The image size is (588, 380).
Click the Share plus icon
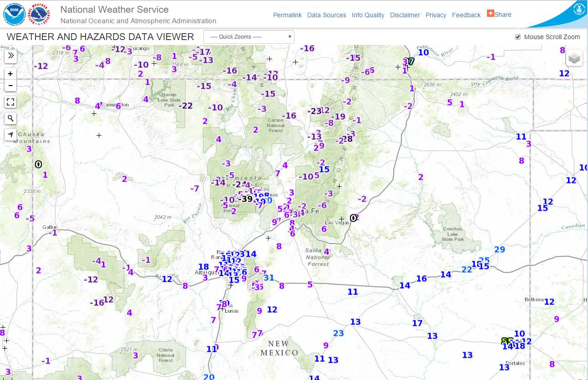coord(491,14)
